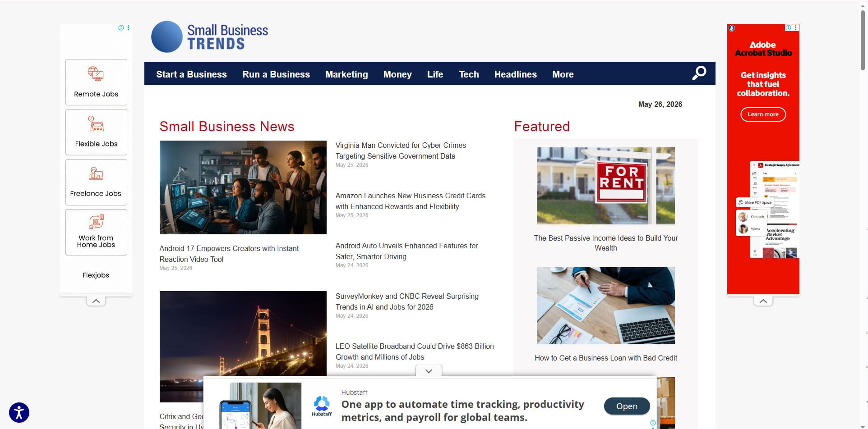Open the Tech menu
This screenshot has width=868, height=429.
tap(469, 74)
